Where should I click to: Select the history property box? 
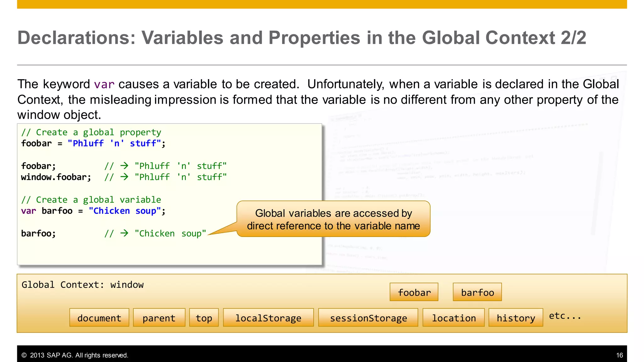click(516, 318)
